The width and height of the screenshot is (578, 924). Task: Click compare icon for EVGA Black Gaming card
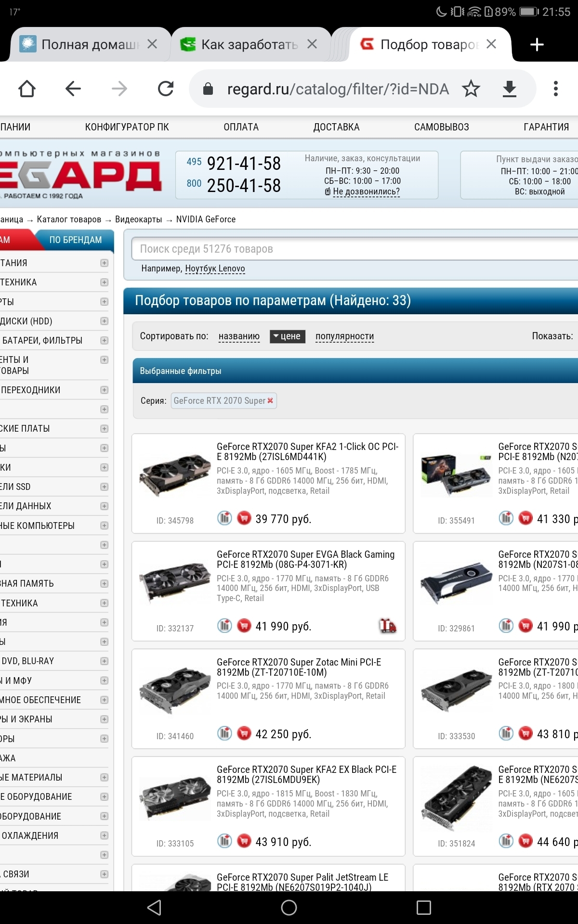point(224,626)
